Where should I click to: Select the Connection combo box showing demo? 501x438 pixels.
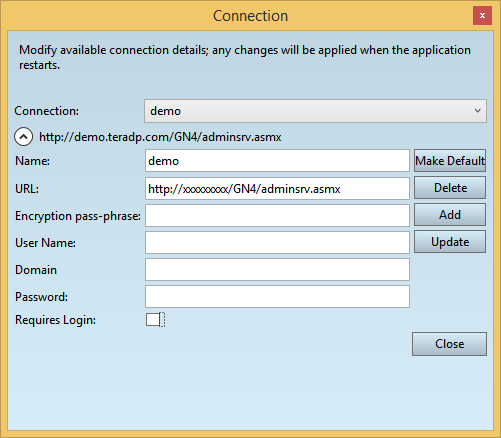click(x=315, y=111)
